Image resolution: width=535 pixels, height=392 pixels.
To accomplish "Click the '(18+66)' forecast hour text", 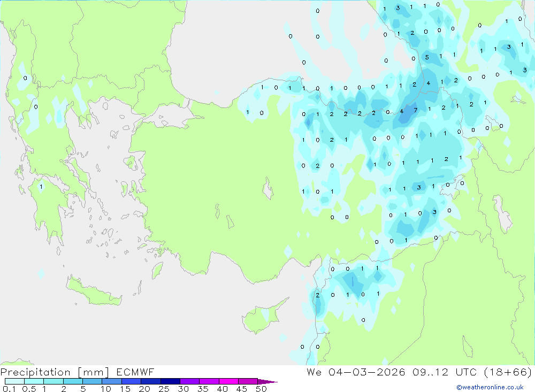I will click(508, 372).
